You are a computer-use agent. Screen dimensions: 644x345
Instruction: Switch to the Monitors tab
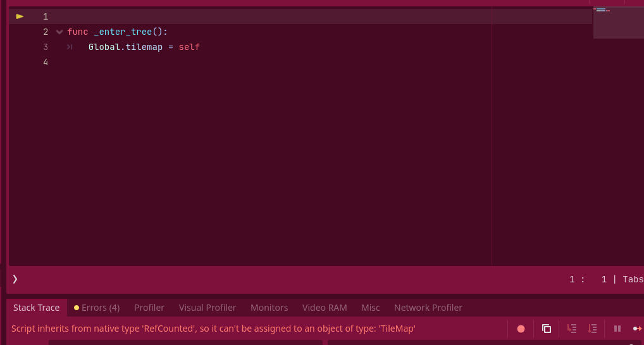click(x=269, y=308)
